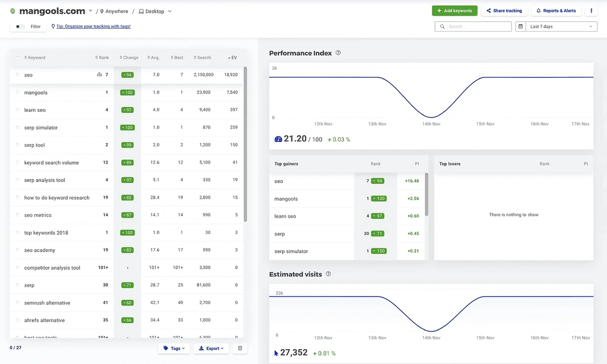Select the 'serp analysis tool' keyword row
Viewport: 607px width, 364px height.
126,180
